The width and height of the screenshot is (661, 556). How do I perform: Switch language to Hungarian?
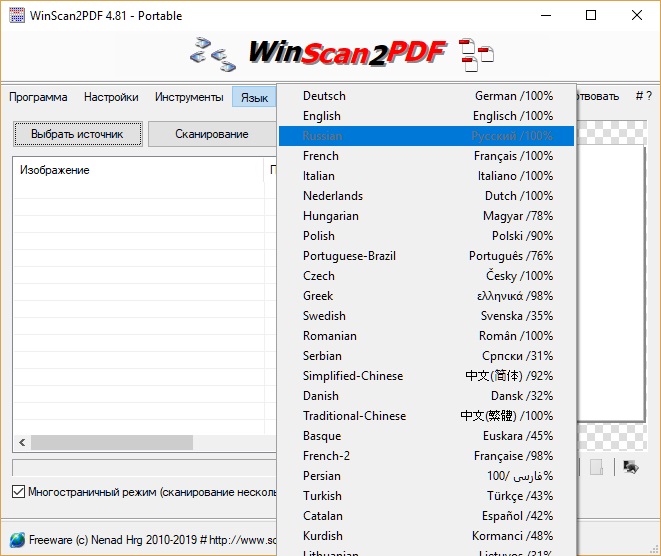tap(426, 216)
